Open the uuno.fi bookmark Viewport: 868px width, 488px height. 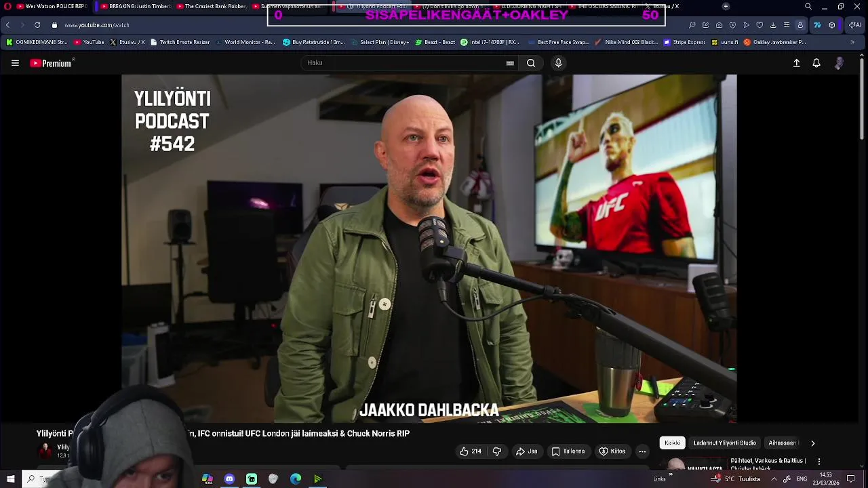[x=724, y=42]
